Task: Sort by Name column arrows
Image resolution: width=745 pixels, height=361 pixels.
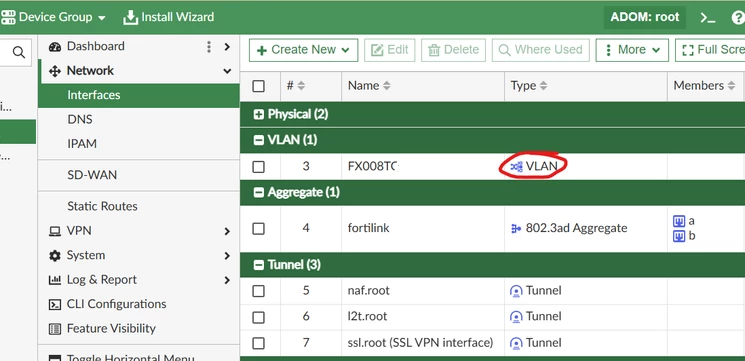Action: [387, 86]
